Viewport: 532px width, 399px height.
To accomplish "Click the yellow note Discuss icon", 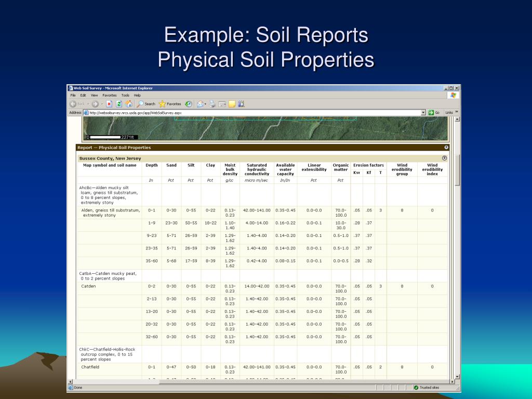I will (232, 104).
